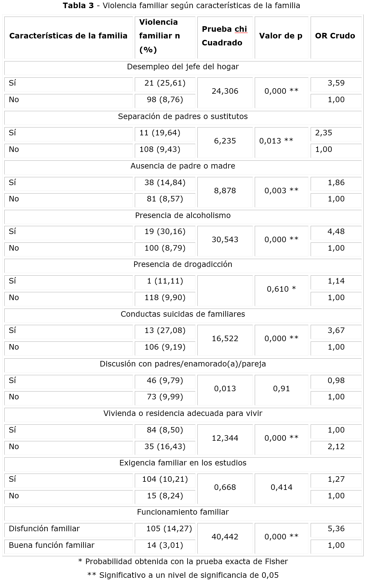Click the 'Prueba chi Cuadrado' column header
Viewport: 375px width, 588px height.
click(224, 36)
